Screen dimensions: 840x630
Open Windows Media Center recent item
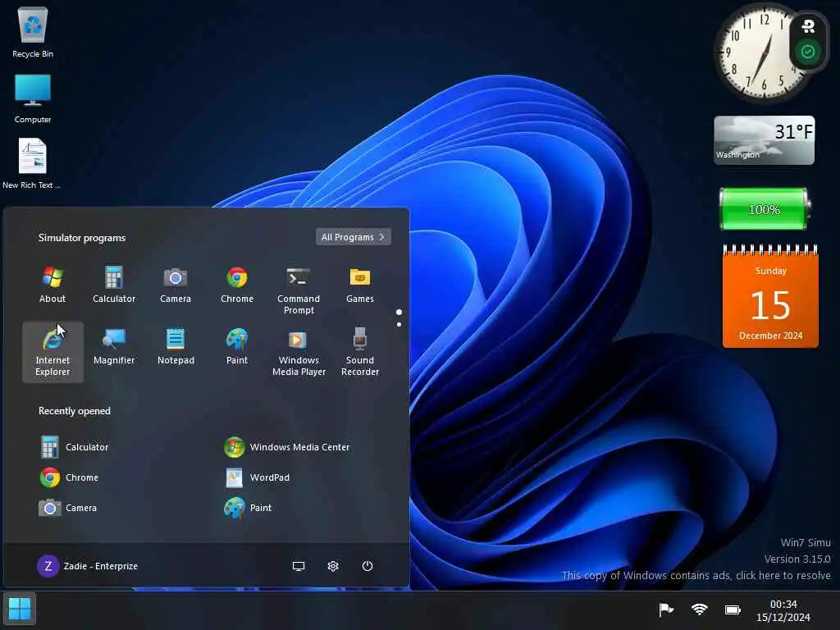click(x=286, y=447)
